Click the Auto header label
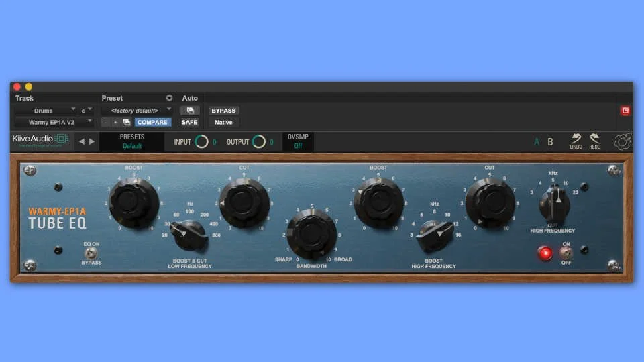The image size is (644, 362). pos(190,98)
